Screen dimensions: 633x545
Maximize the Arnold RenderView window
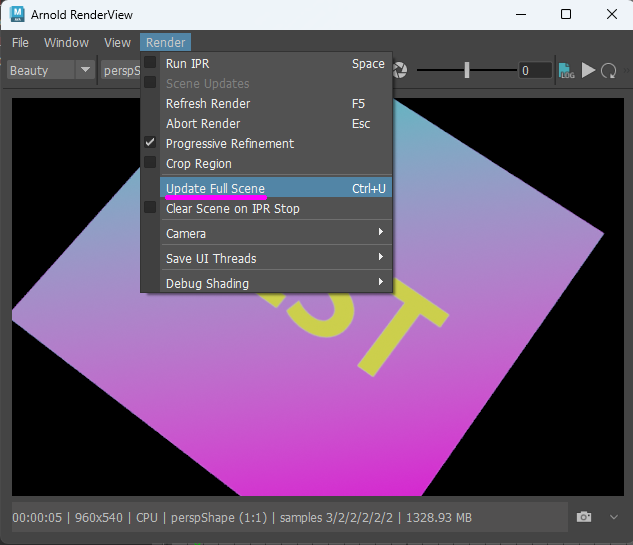click(x=566, y=15)
